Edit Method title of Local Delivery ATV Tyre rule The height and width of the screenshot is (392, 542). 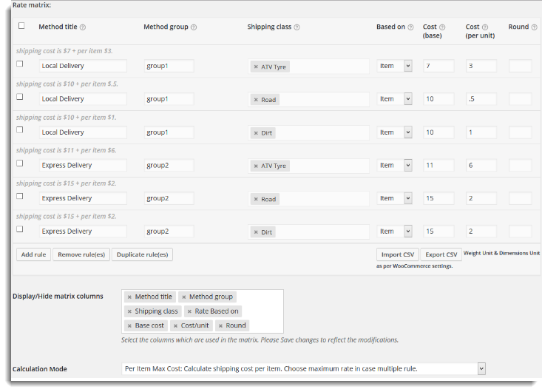pos(83,66)
